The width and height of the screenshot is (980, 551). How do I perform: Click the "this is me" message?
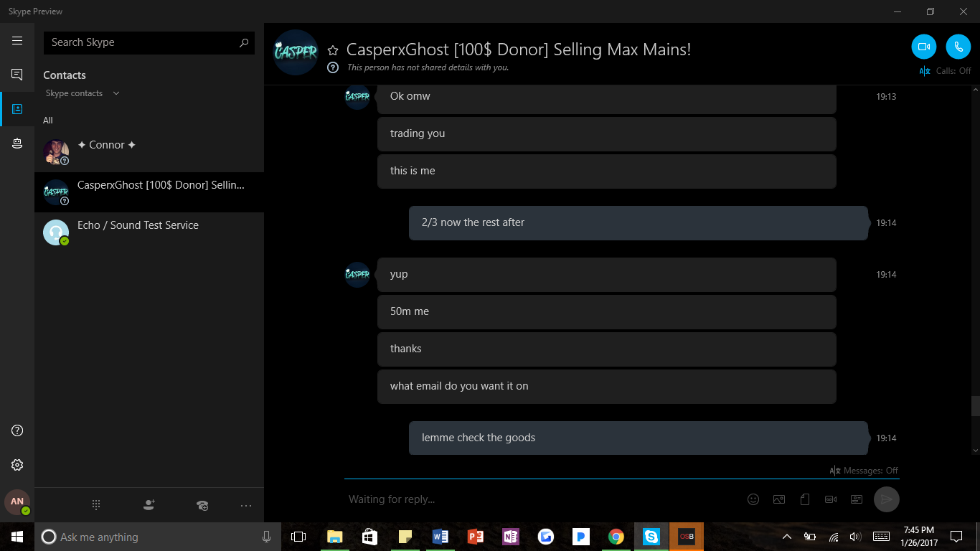pyautogui.click(x=607, y=171)
